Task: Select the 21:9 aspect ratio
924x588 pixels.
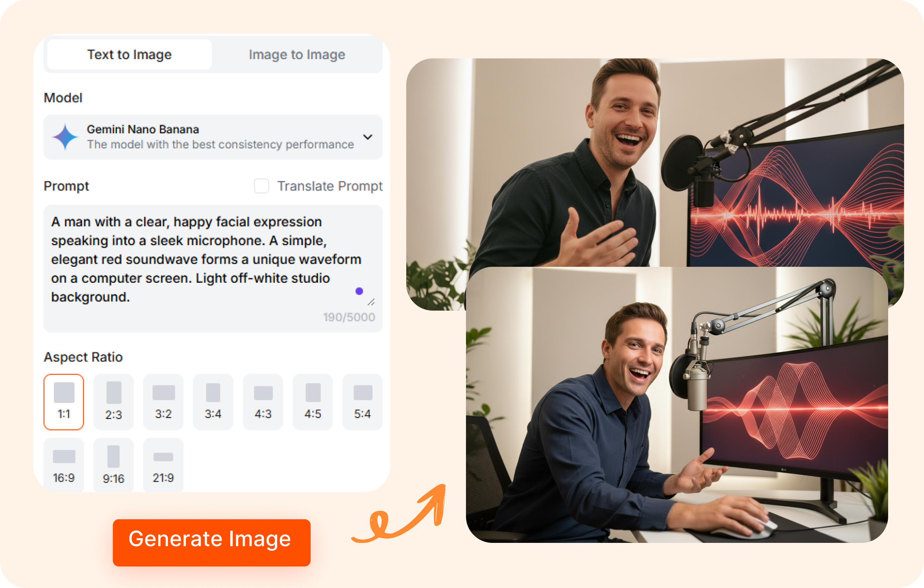Action: (163, 464)
